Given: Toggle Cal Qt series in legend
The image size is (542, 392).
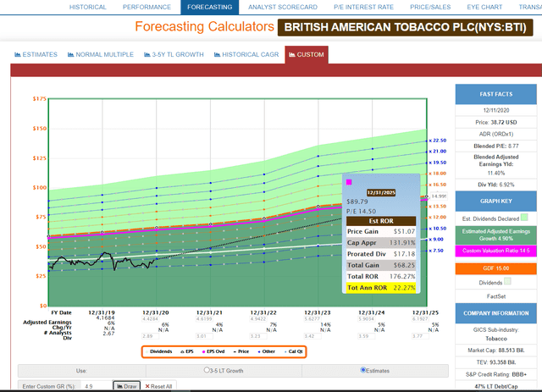Looking at the screenshot, I should click(293, 351).
